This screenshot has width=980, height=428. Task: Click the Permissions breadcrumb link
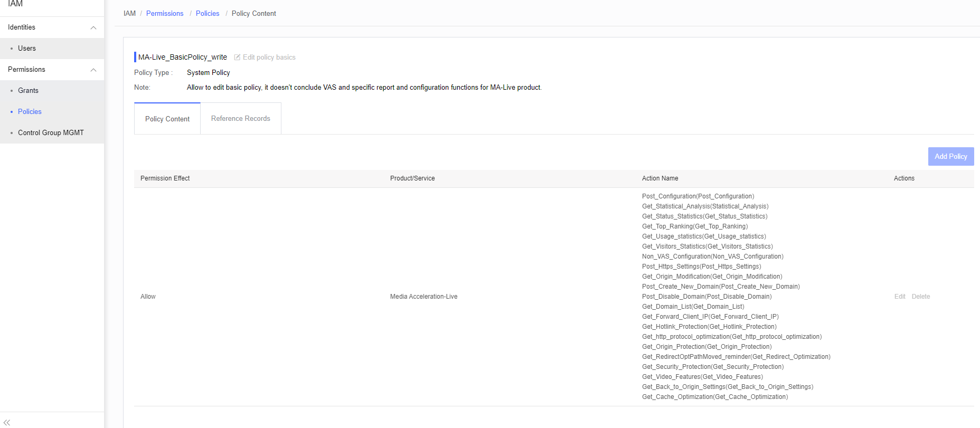point(165,14)
